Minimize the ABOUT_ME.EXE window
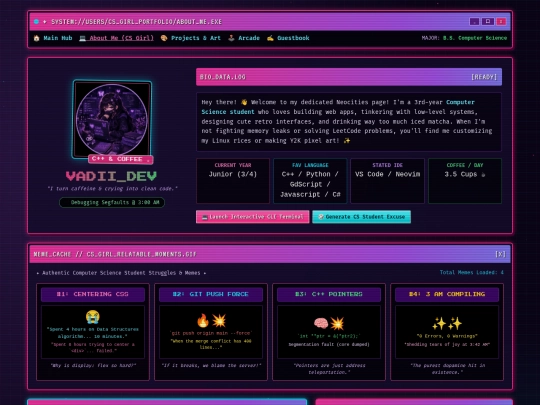540x405 pixels. click(474, 22)
